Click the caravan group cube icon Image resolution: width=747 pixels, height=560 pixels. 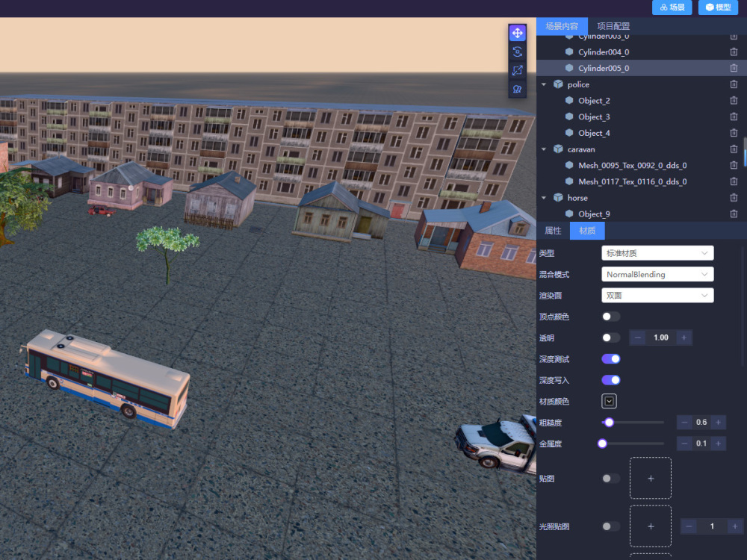[x=558, y=149]
